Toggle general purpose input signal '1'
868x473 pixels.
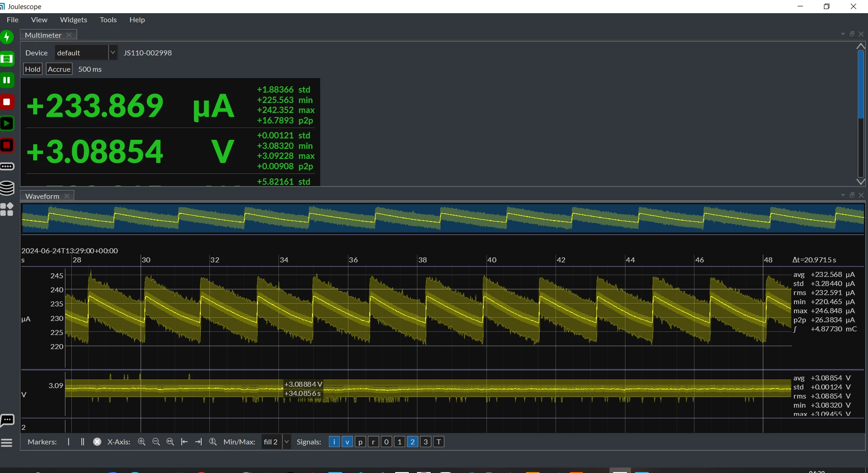click(x=400, y=442)
